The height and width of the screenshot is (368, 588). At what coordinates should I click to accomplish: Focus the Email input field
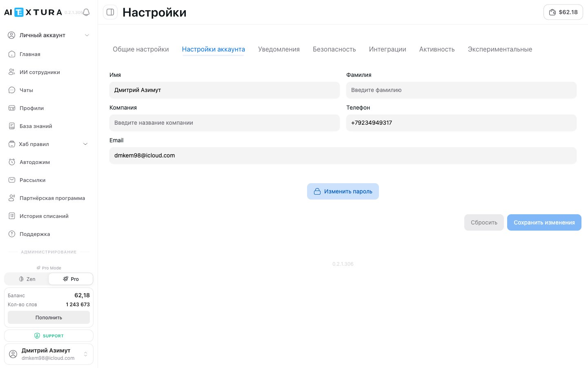(343, 155)
